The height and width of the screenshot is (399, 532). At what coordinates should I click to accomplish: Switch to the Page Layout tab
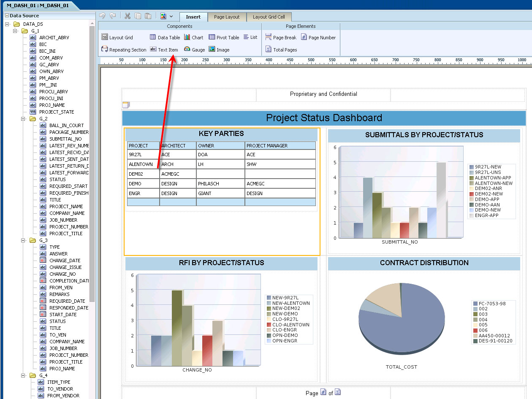pos(227,17)
